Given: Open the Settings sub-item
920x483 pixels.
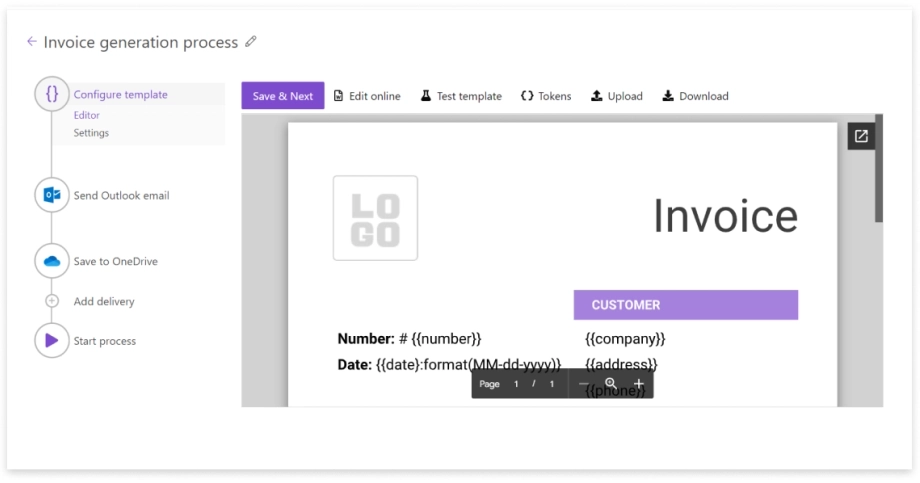Looking at the screenshot, I should (91, 133).
